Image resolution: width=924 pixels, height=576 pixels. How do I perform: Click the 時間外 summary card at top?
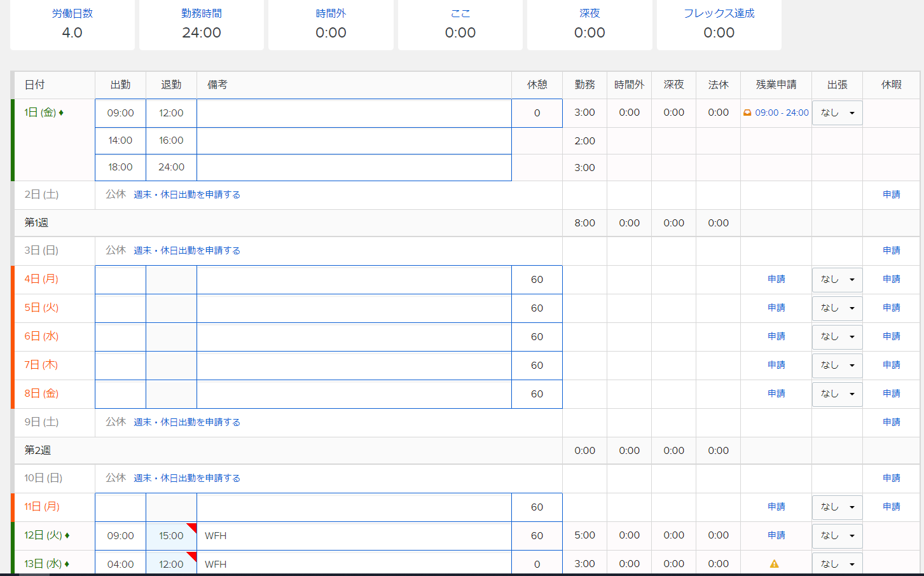coord(331,24)
